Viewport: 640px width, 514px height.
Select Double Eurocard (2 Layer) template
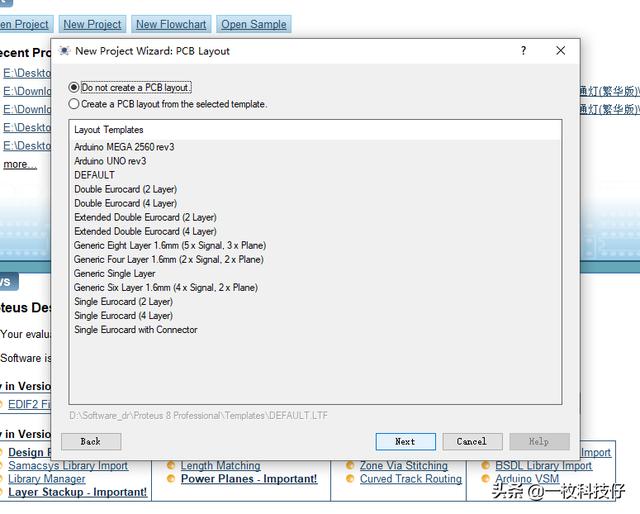(125, 189)
